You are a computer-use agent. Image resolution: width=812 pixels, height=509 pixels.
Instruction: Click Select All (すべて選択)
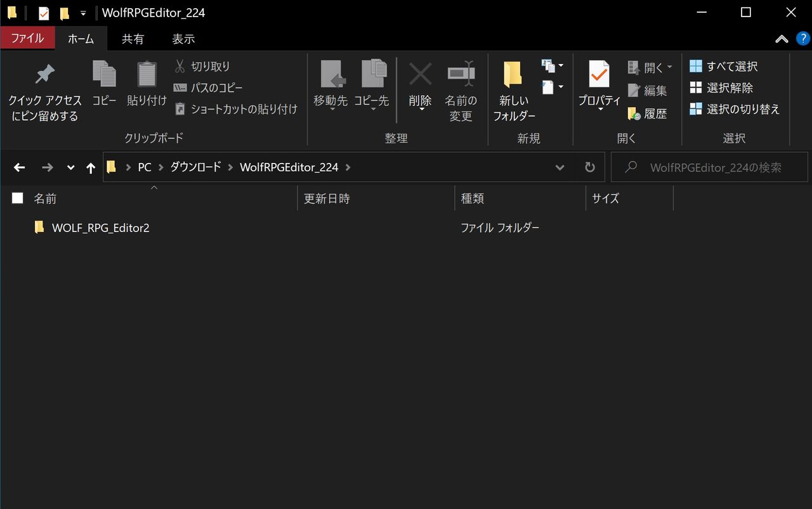tap(724, 66)
